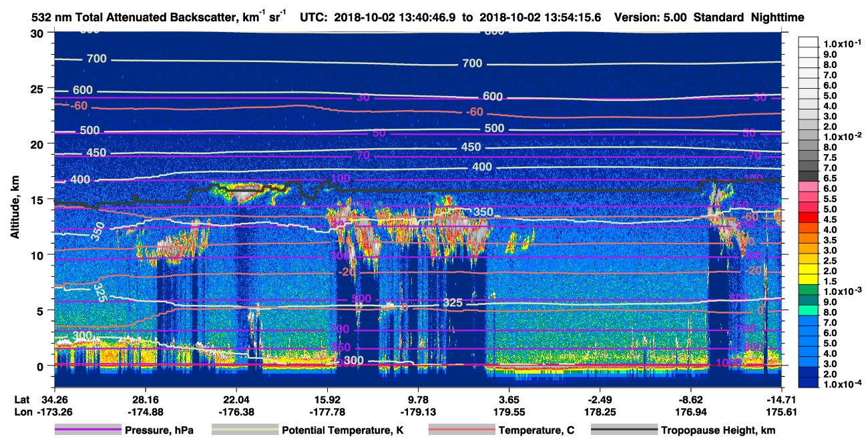868x445 pixels.
Task: Click the longitude value '176.94'
Action: (x=690, y=412)
